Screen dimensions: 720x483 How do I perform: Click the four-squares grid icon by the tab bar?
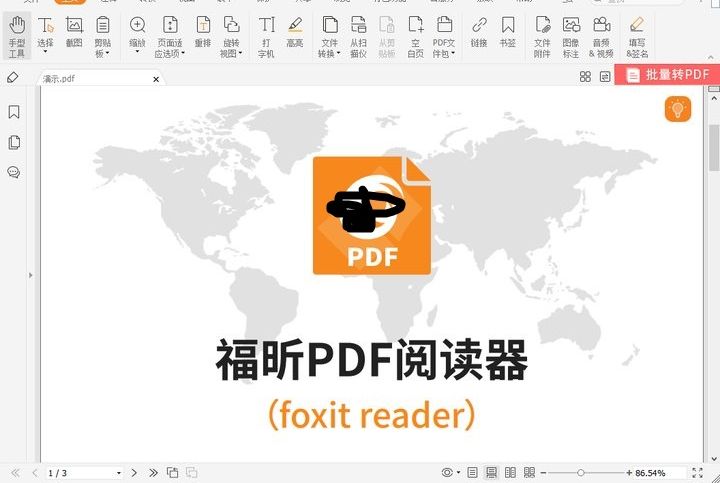coord(585,77)
